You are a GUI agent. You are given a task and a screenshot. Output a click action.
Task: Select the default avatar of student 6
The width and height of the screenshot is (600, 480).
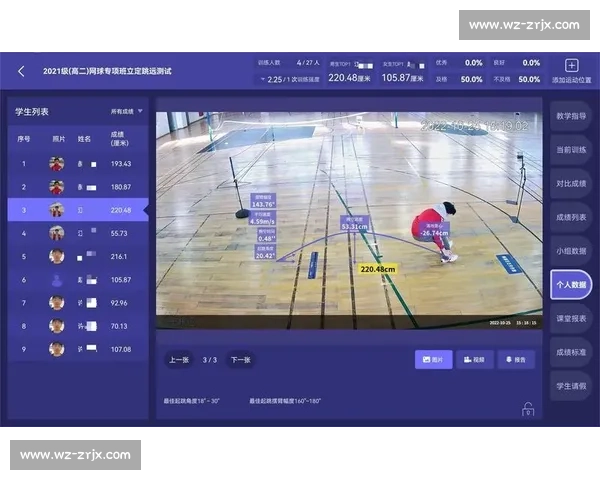pos(57,280)
